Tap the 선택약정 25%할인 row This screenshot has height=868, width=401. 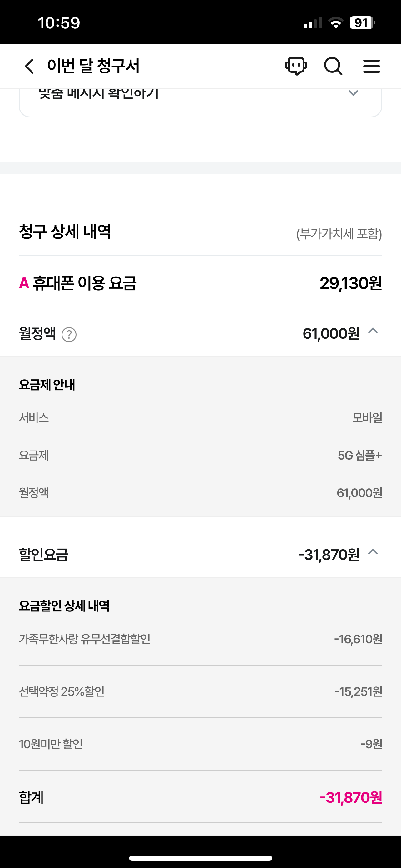[200, 691]
